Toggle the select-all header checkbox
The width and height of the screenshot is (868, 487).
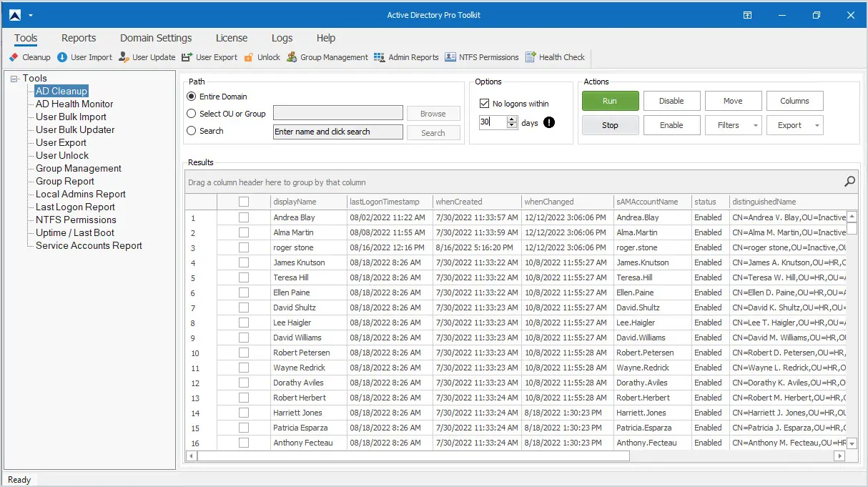coord(244,202)
